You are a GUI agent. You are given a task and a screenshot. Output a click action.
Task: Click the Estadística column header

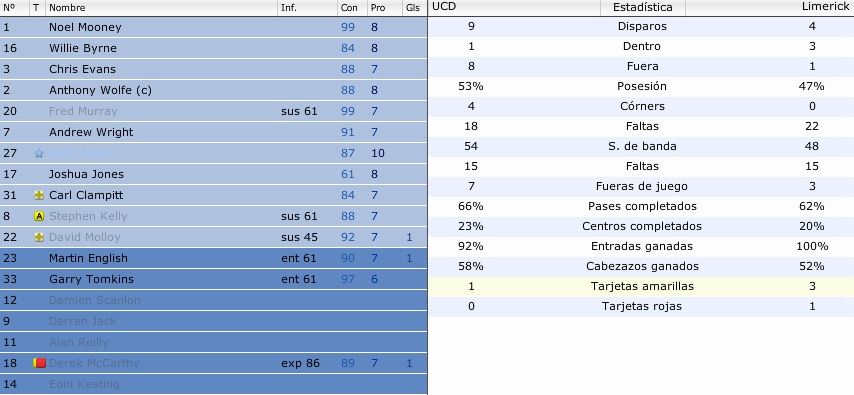[x=643, y=8]
